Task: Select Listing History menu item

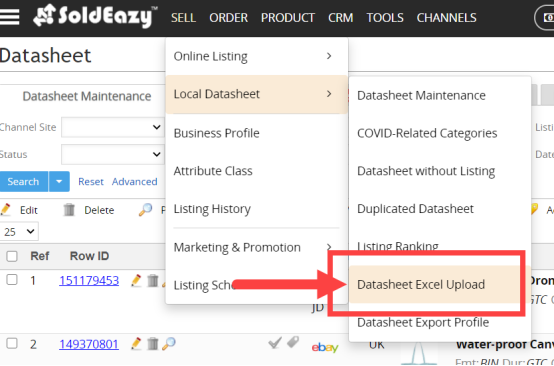Action: 257,209
